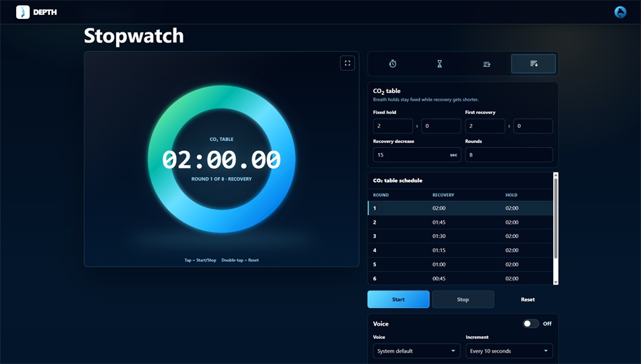
Task: Click the Recovery decrease field
Action: (417, 155)
